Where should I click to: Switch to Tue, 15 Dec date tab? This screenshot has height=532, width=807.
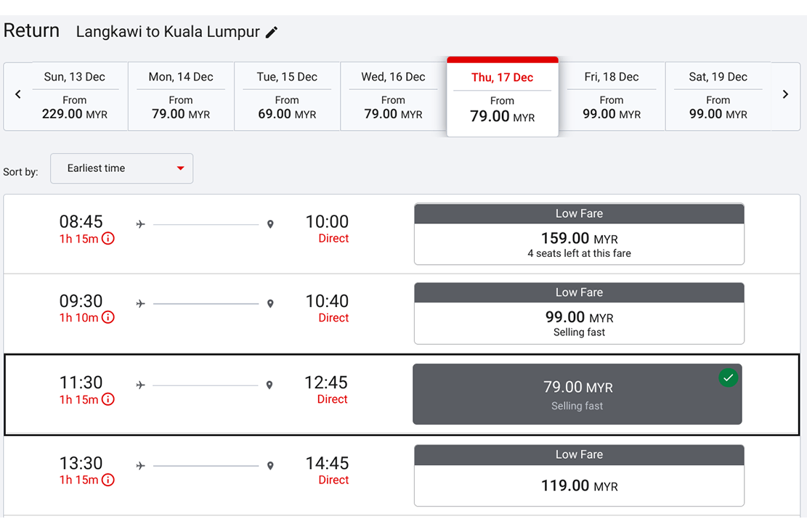pos(287,96)
